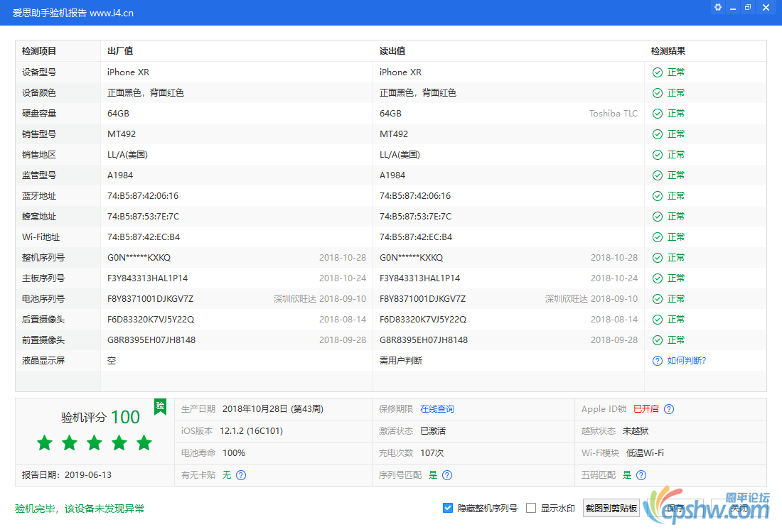Click the 关闭 button at the bottom
This screenshot has height=532, width=782.
point(739,508)
